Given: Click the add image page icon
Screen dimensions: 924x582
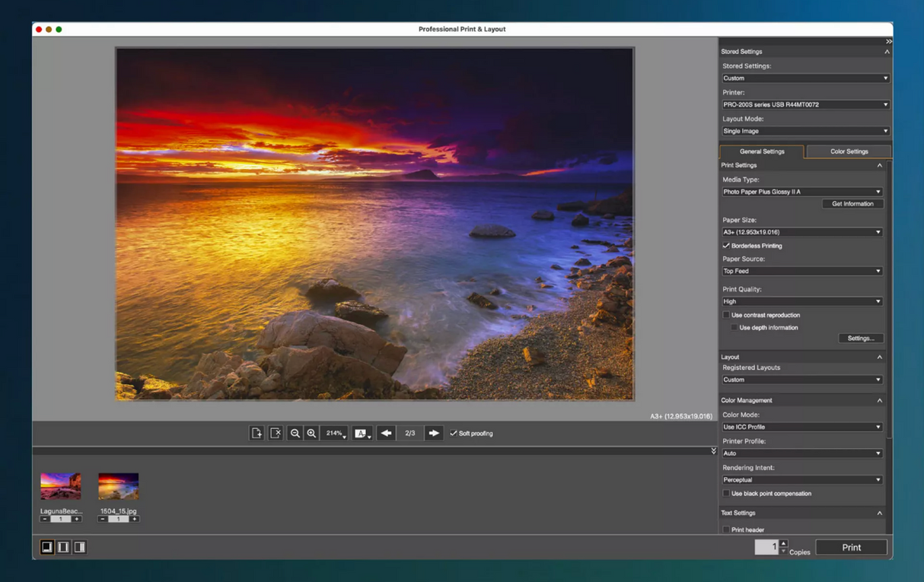Looking at the screenshot, I should [x=256, y=433].
